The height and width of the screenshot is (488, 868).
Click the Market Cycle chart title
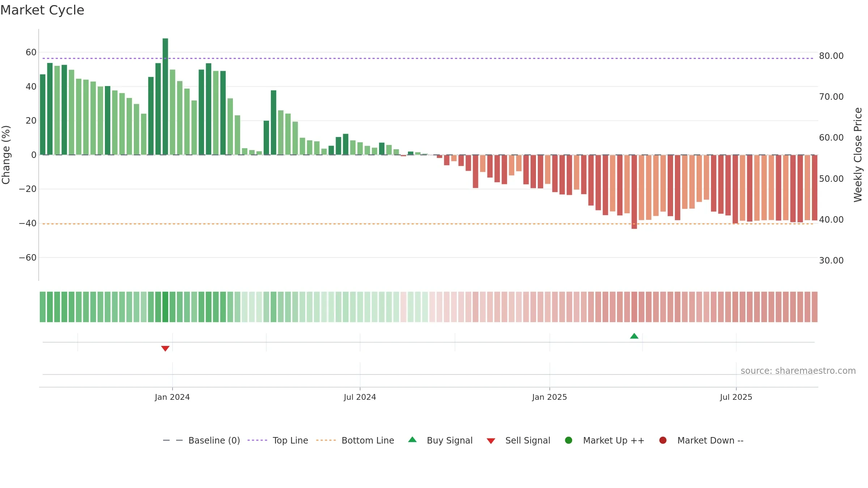tap(42, 10)
